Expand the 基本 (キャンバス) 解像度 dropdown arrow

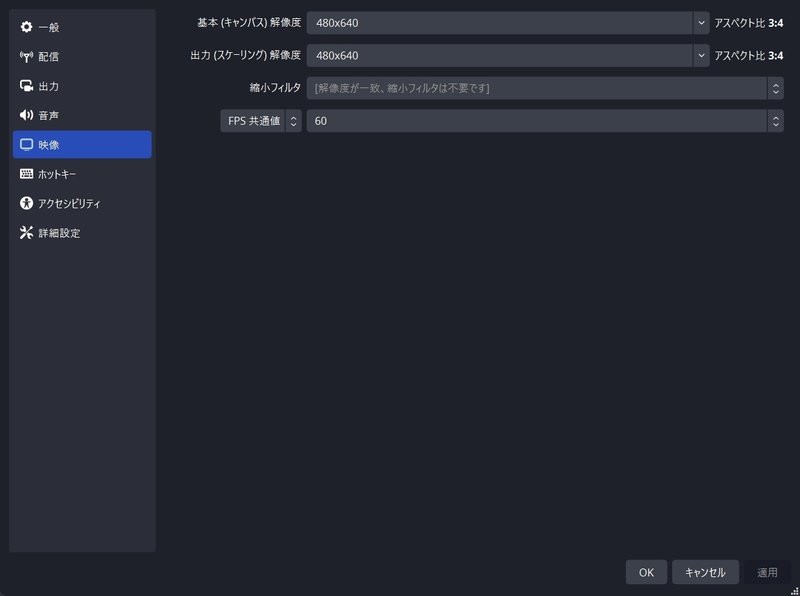[x=701, y=23]
